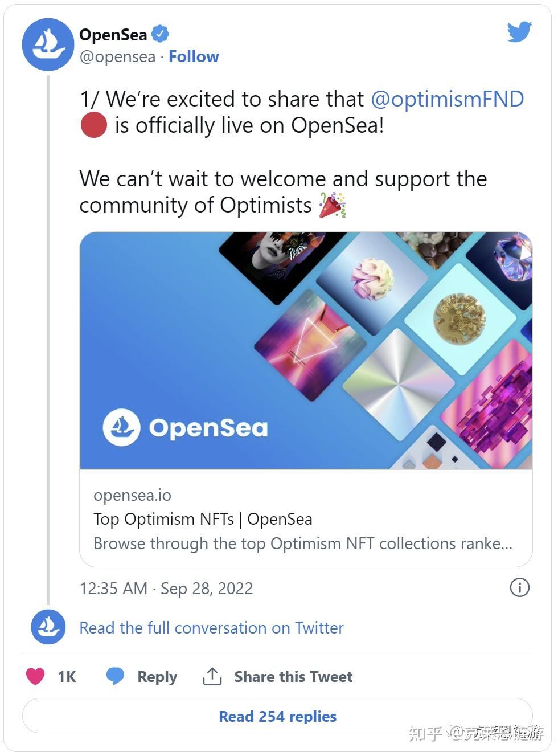Open the Read 254 replies button

click(x=277, y=716)
